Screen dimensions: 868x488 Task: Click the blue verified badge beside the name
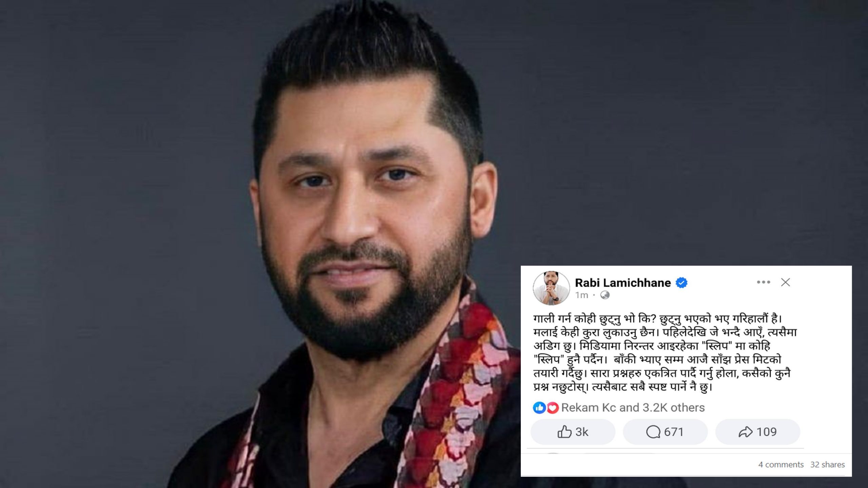[682, 283]
